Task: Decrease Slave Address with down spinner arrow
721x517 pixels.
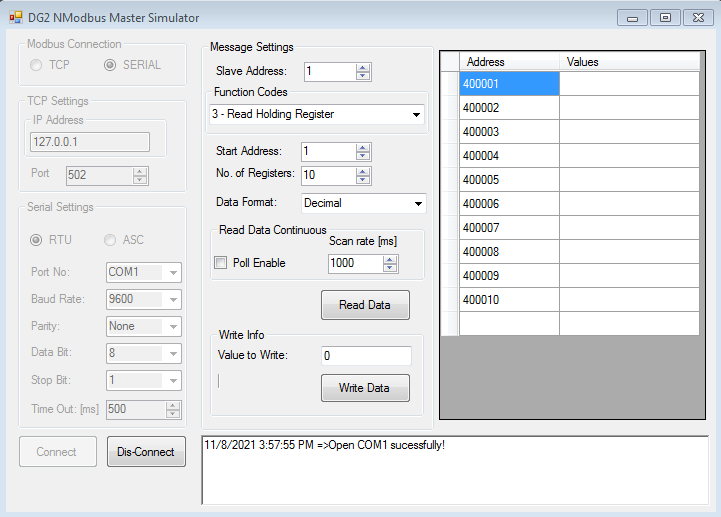Action: [363, 76]
